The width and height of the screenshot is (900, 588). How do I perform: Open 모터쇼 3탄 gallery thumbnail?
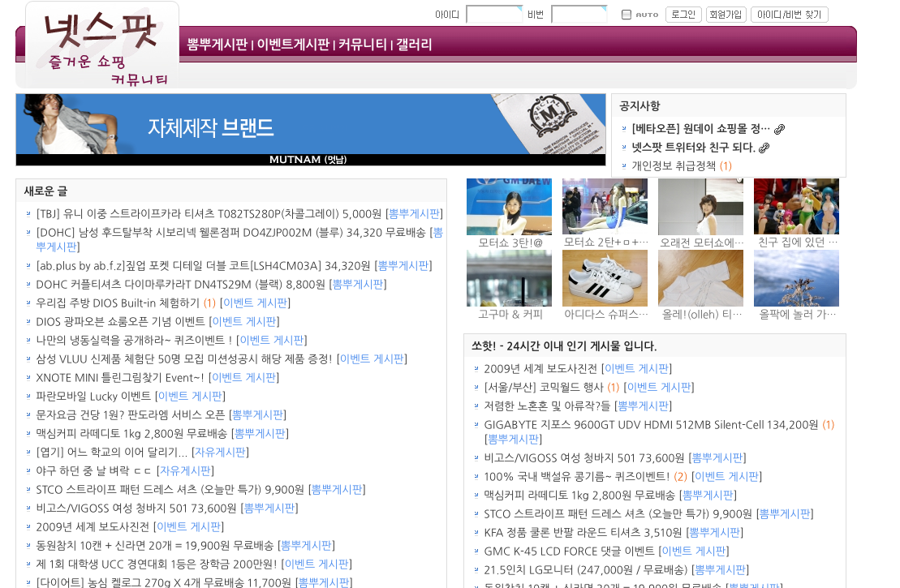coord(509,207)
